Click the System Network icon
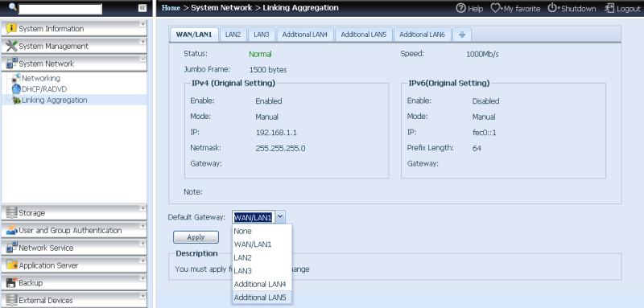Viewport: 644px width, 308px height. (x=11, y=64)
